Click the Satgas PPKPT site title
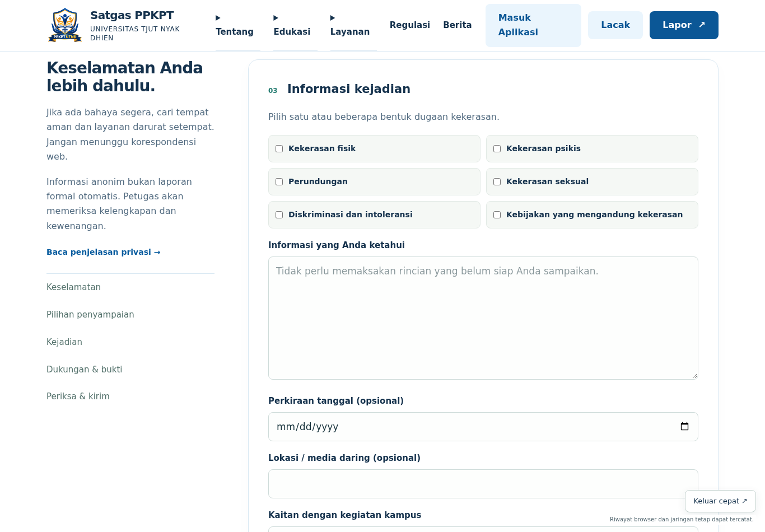This screenshot has width=765, height=532. [x=132, y=15]
